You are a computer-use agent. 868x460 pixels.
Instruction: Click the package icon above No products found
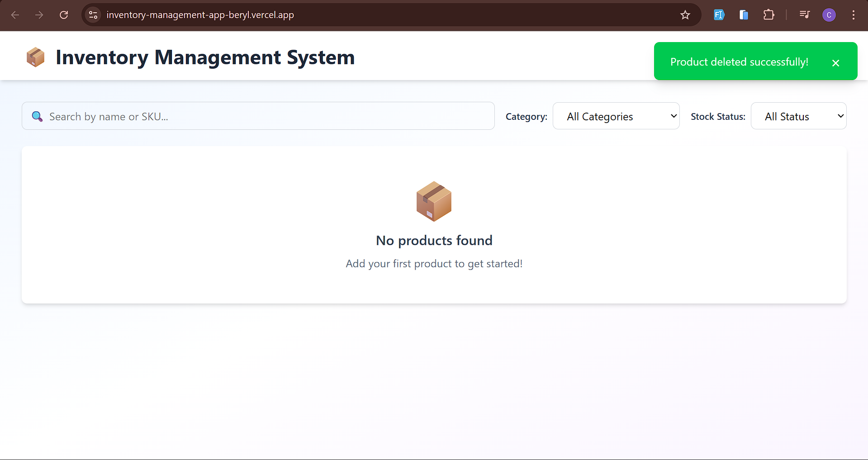(x=433, y=201)
